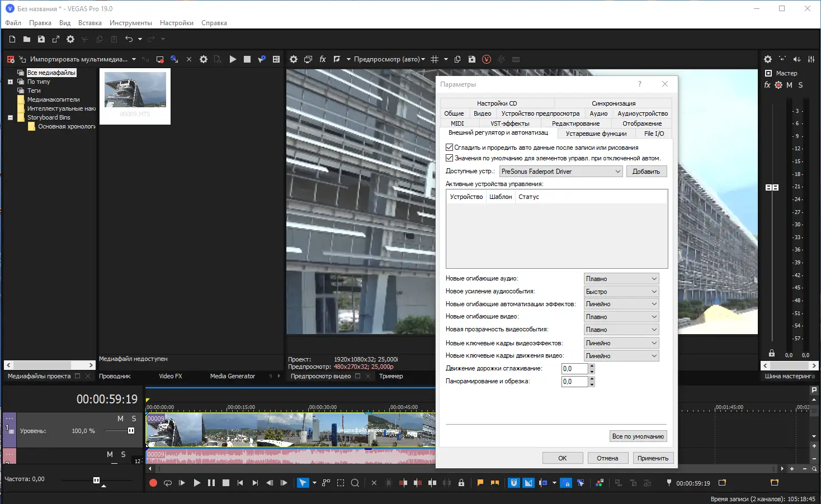Toggle loop playback in transport bar
The height and width of the screenshot is (504, 821).
(168, 483)
